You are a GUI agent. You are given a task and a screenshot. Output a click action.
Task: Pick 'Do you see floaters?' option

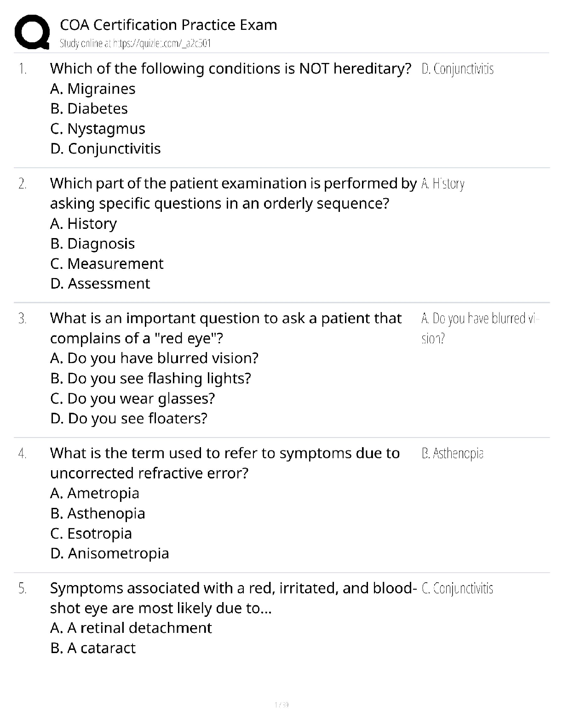pyautogui.click(x=129, y=419)
